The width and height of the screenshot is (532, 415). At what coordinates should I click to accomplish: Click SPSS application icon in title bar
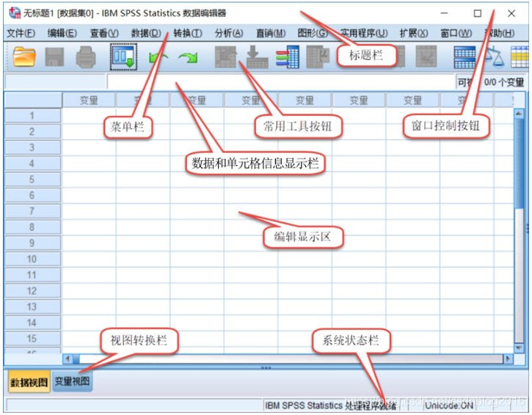pyautogui.click(x=15, y=13)
